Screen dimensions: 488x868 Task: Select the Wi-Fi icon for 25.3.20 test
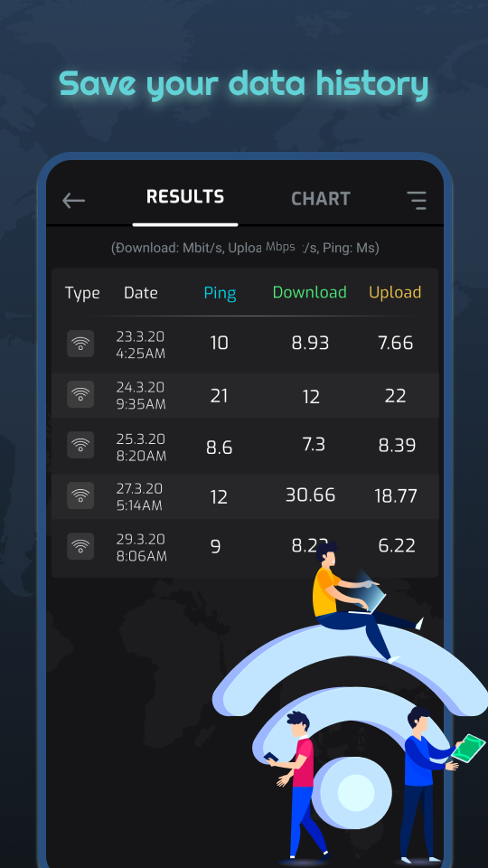80,445
